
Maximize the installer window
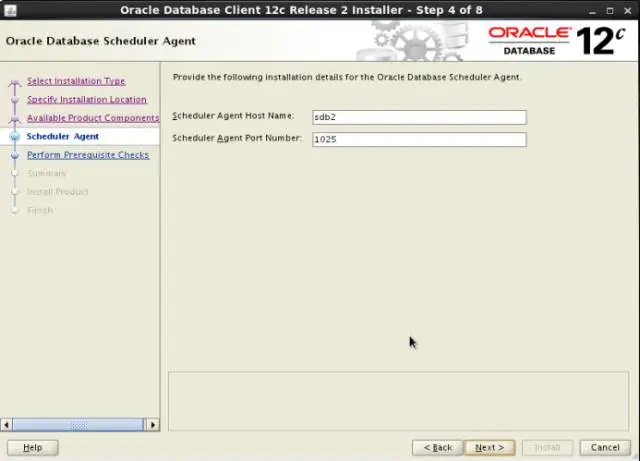tap(610, 11)
